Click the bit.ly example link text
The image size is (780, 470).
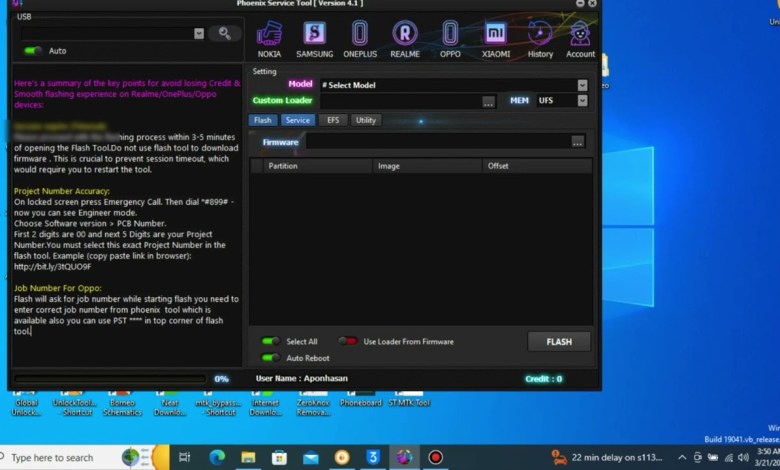pyautogui.click(x=53, y=267)
